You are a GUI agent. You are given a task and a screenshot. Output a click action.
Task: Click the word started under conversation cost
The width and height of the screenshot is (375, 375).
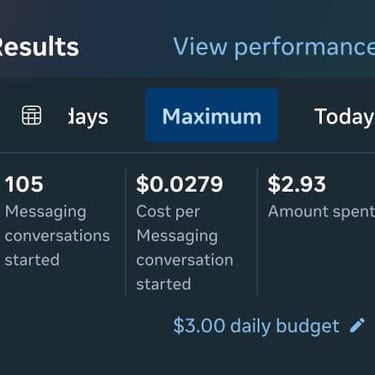click(164, 284)
